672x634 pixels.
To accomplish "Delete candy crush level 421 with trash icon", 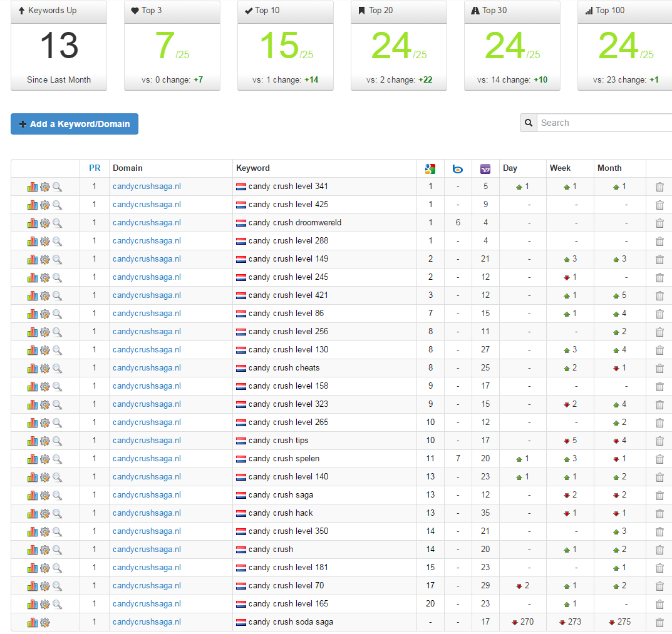I will pos(659,295).
